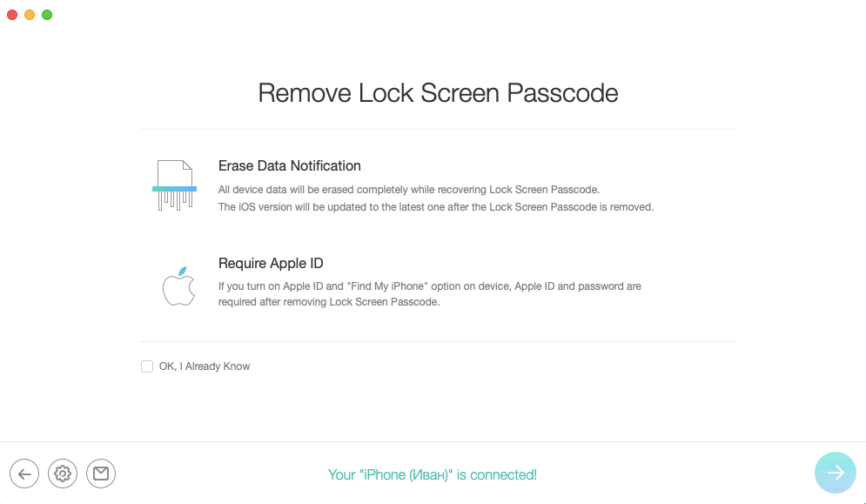Minimize the window using the yellow button

pos(30,15)
